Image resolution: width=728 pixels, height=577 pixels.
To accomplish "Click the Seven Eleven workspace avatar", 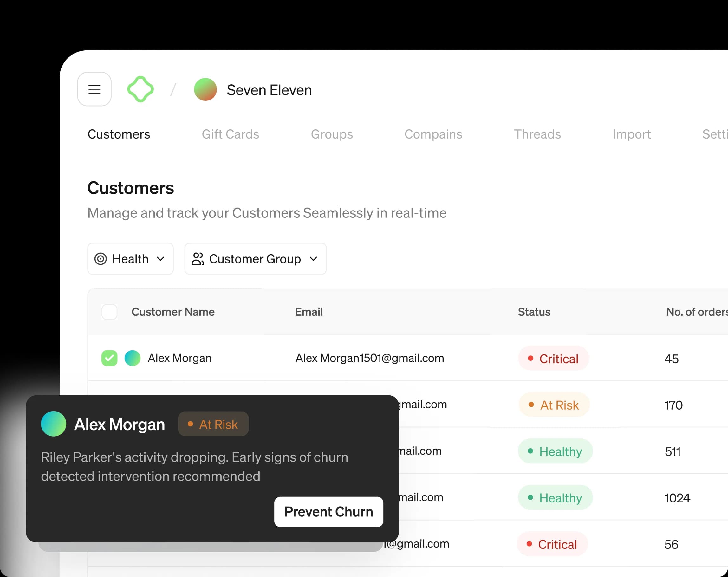I will point(205,89).
